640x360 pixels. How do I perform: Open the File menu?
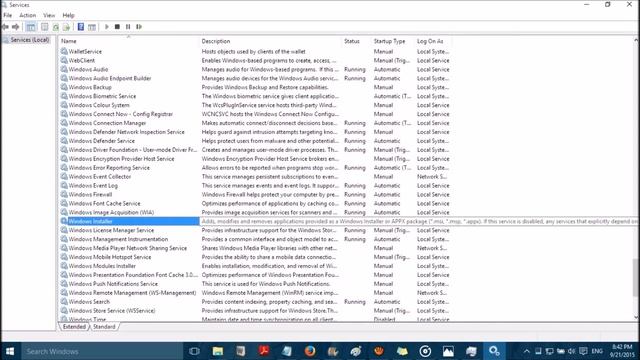coord(8,16)
